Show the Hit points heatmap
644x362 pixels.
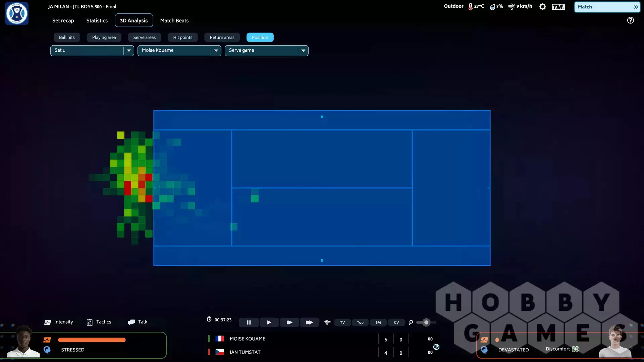[x=182, y=37]
